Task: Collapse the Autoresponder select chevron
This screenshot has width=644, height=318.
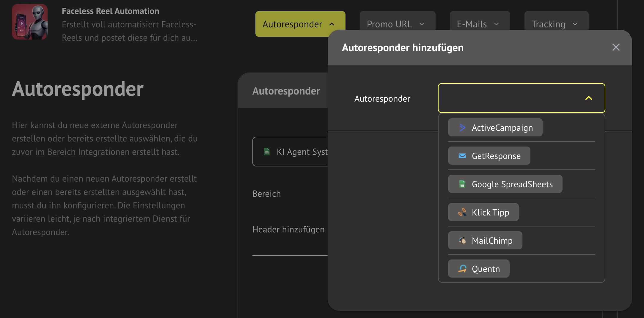Action: (588, 98)
